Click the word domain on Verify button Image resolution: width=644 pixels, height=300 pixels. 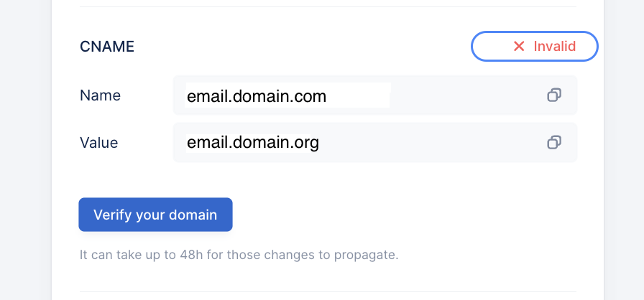coord(193,215)
